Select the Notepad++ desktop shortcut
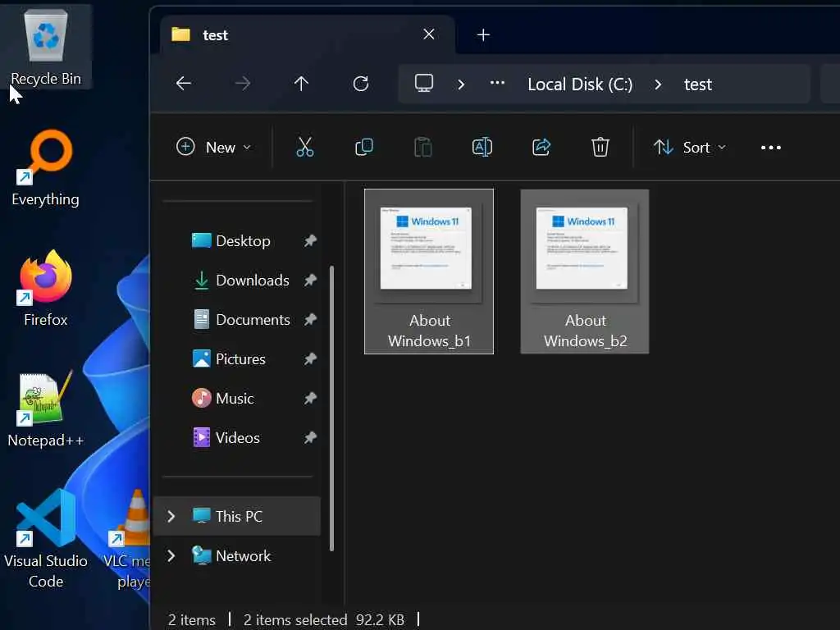 (x=46, y=409)
